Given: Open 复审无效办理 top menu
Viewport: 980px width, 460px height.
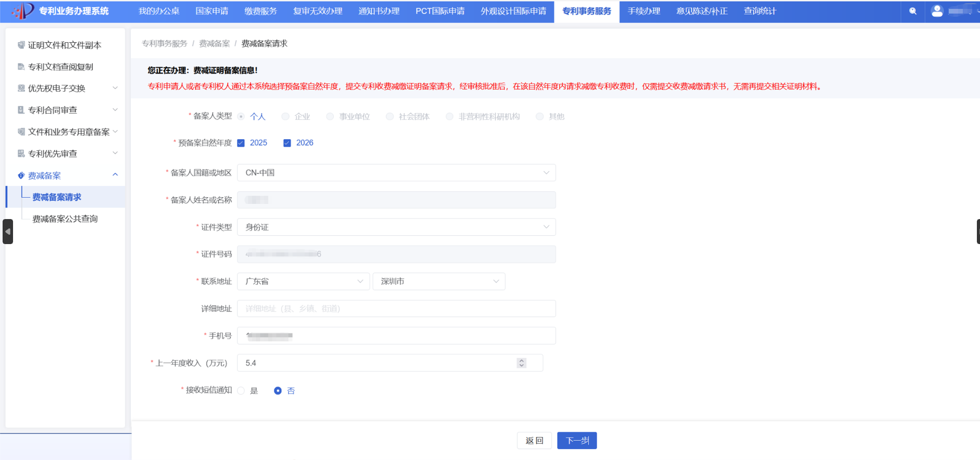Looking at the screenshot, I should (318, 11).
